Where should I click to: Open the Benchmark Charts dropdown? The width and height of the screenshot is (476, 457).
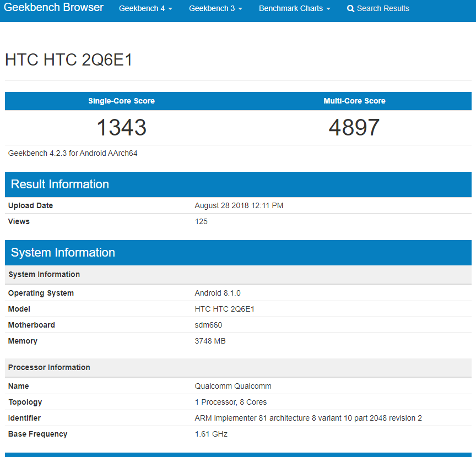[x=294, y=8]
